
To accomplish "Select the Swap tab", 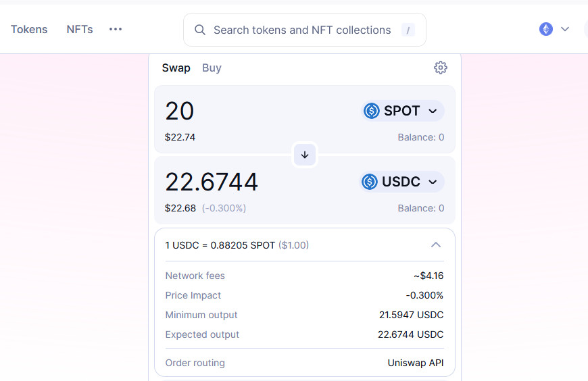I will point(176,68).
